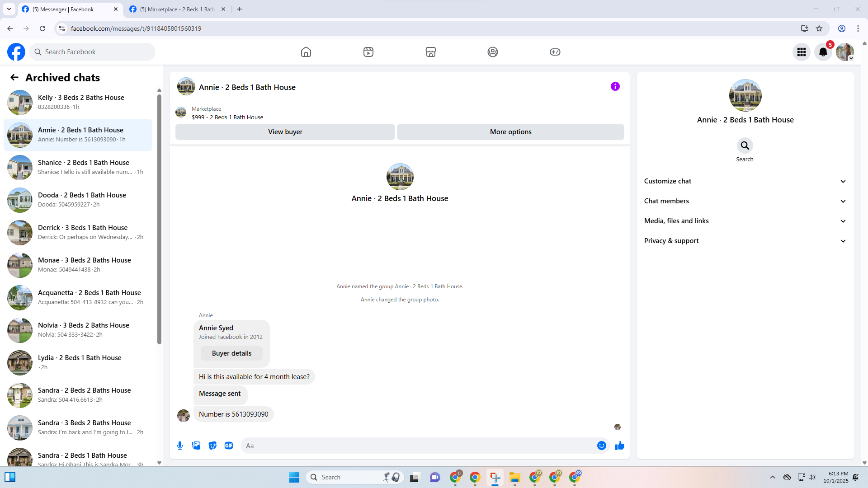Open Shanice · 2 Beds 1 Bath House chat
This screenshot has height=488, width=868.
coord(78,167)
